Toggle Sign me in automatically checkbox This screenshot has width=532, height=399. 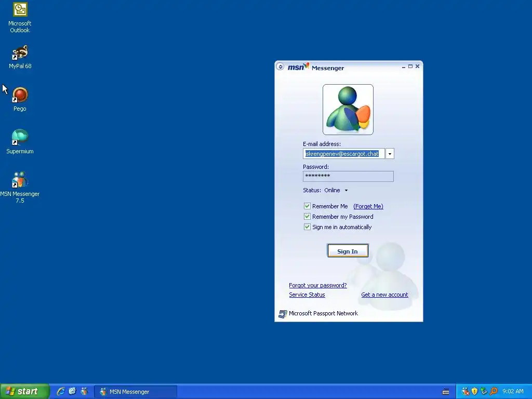coord(307,227)
